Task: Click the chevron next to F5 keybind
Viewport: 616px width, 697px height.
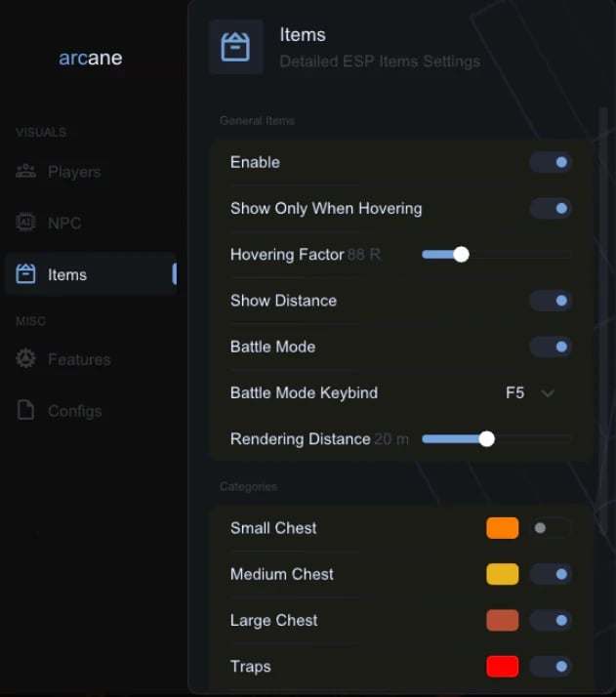Action: (x=548, y=393)
